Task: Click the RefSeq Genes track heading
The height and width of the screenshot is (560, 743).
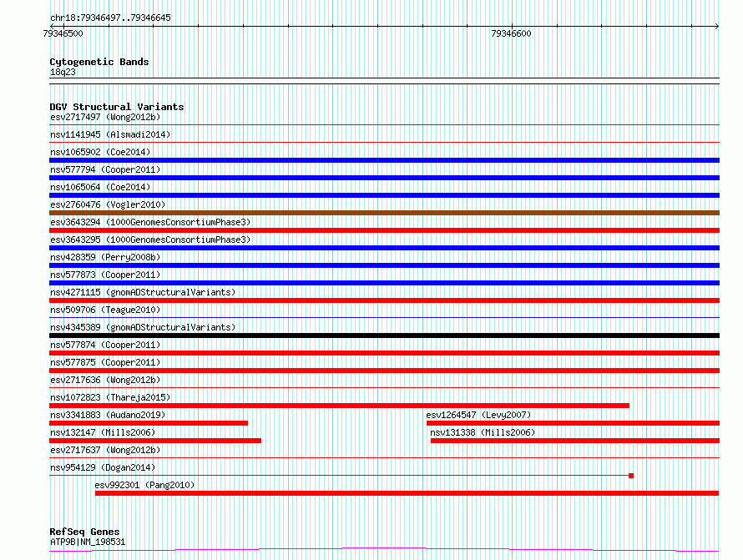Action: coord(84,532)
